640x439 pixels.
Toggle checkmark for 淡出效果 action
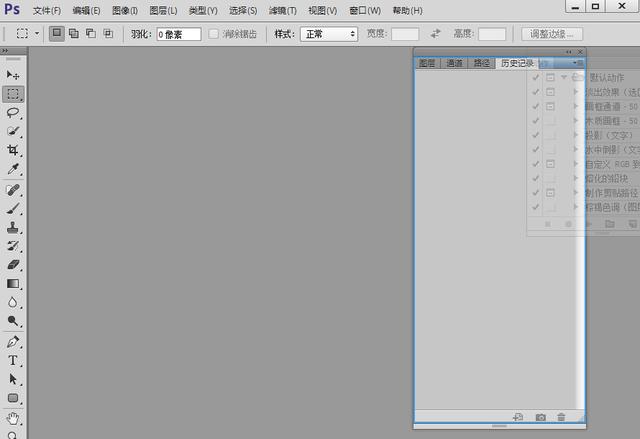[x=536, y=92]
